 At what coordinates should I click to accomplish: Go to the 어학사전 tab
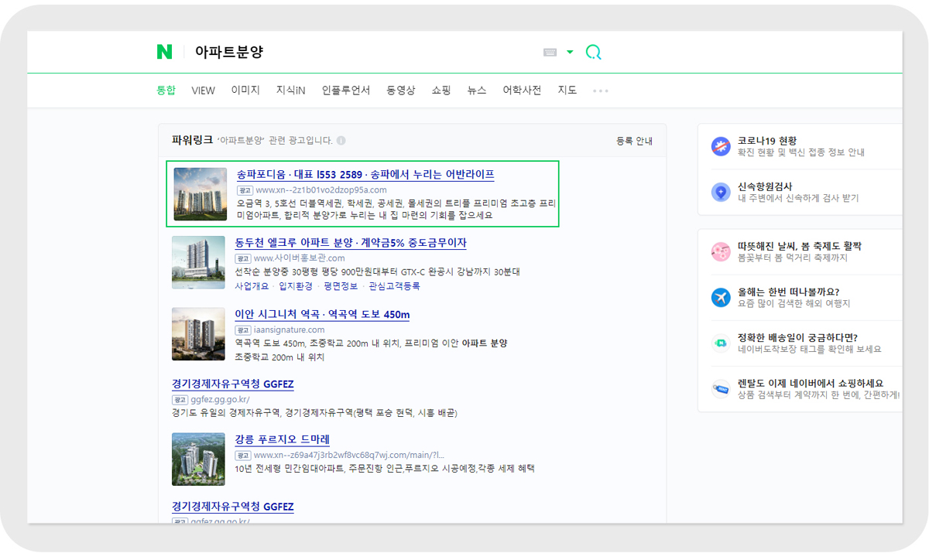pos(522,90)
